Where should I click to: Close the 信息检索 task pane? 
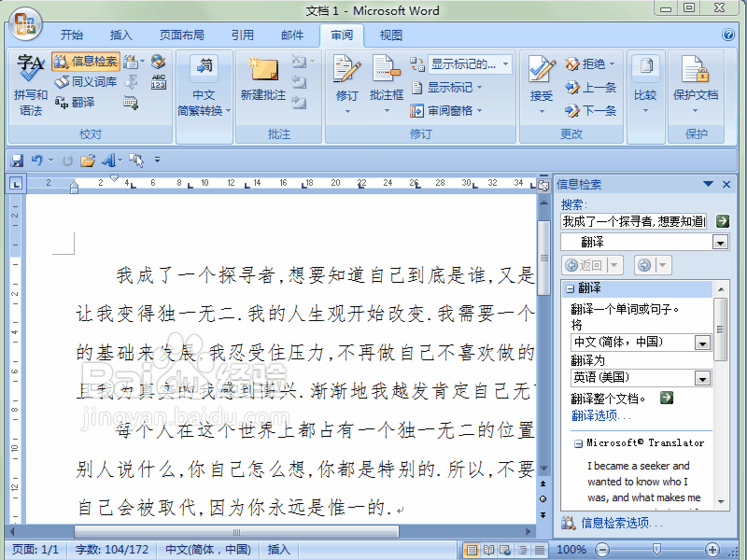click(x=726, y=184)
